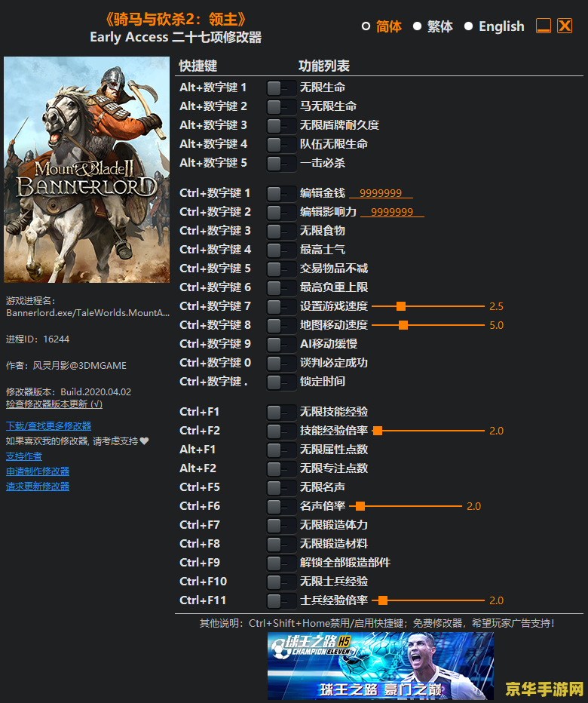Click the 编辑金钱 value field
Screen dimensions: 588x703
[x=381, y=193]
